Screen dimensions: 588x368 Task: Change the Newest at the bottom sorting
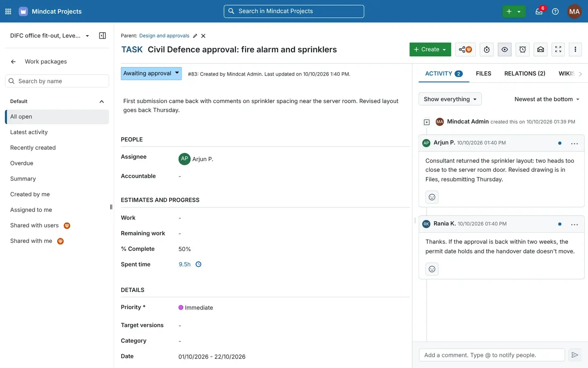(x=547, y=99)
